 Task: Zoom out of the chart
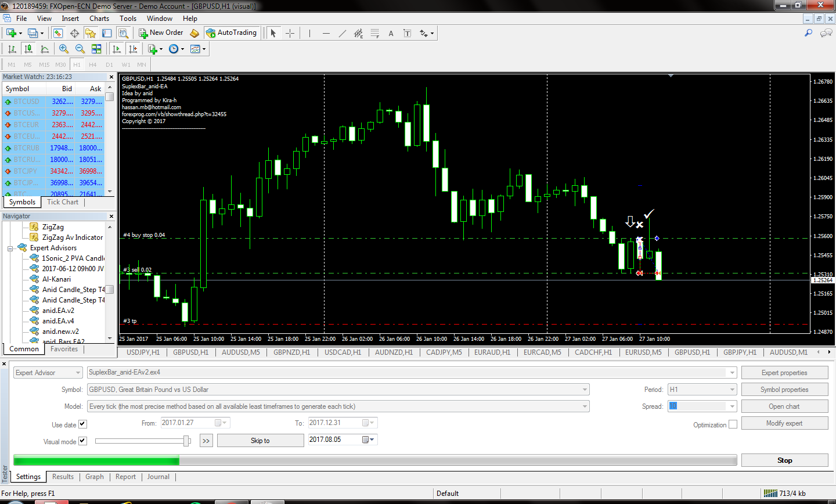[80, 49]
